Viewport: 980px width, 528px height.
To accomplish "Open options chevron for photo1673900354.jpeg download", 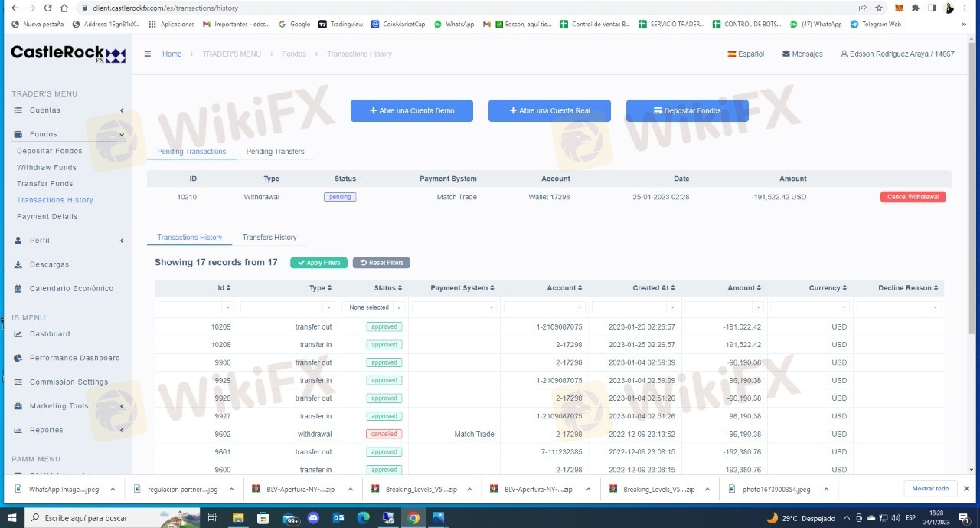I will 826,489.
